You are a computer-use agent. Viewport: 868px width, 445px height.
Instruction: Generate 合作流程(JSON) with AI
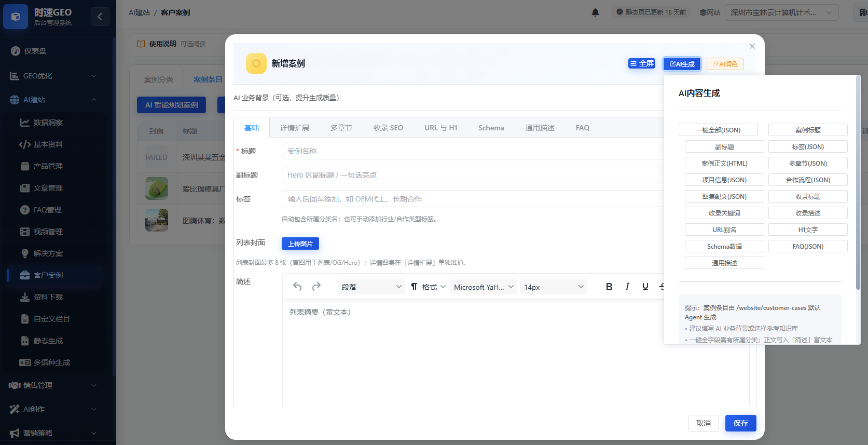(808, 180)
